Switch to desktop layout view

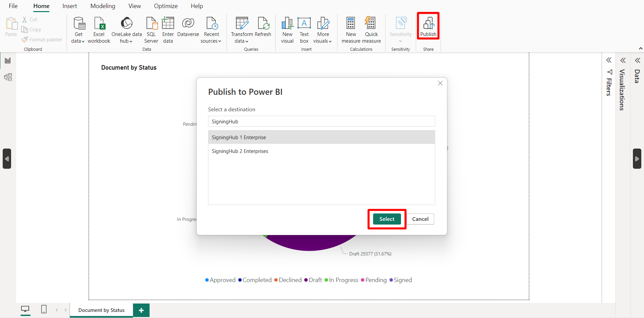coord(25,309)
